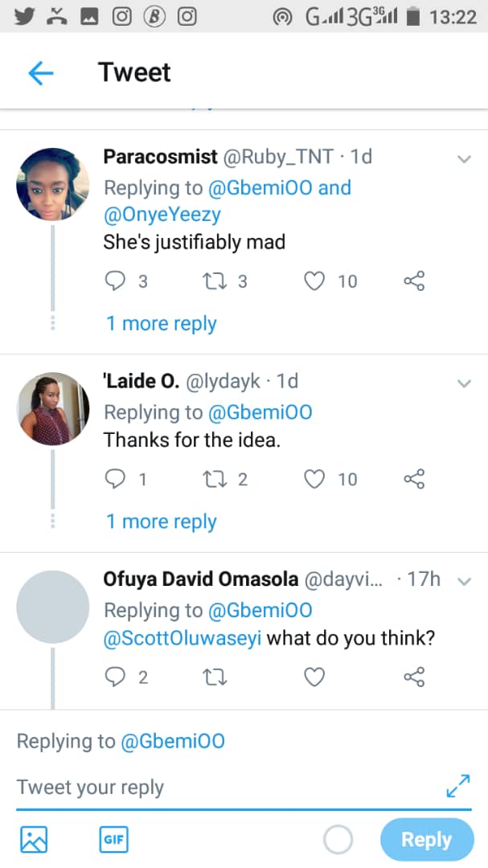The height and width of the screenshot is (868, 488).
Task: Open Paracosmist's profile picture
Action: coord(52,184)
